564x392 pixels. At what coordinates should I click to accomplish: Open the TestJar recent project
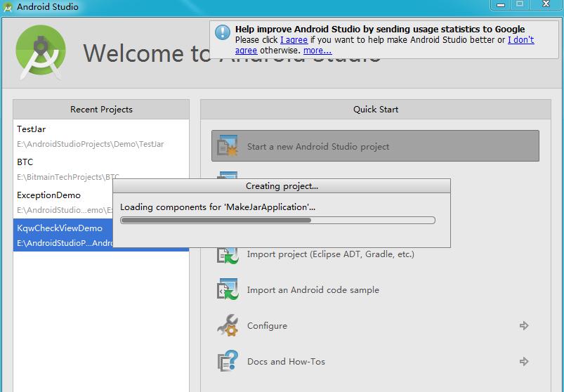point(101,136)
